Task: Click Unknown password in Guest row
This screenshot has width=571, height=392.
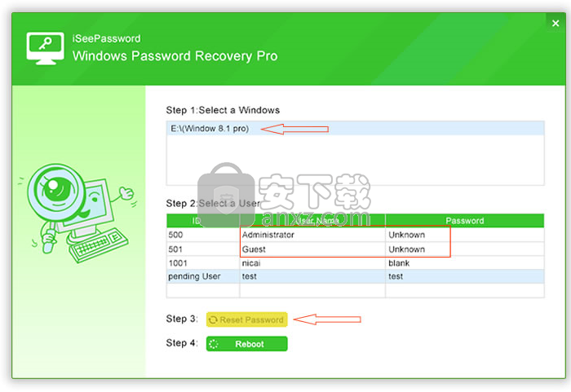Action: pyautogui.click(x=465, y=249)
